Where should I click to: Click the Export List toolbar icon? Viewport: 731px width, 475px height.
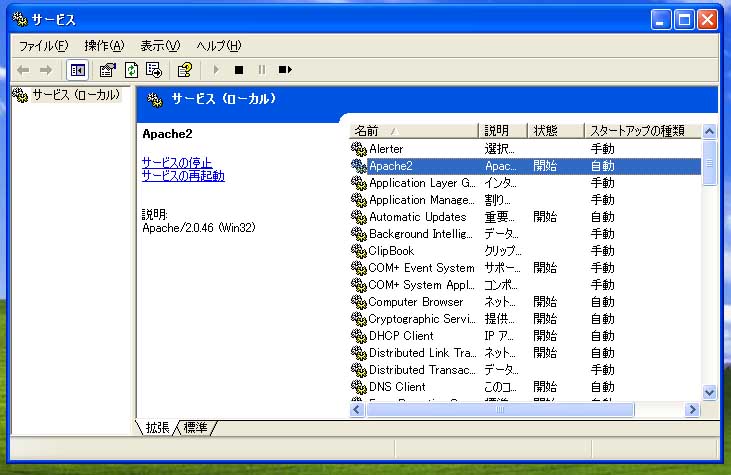154,70
